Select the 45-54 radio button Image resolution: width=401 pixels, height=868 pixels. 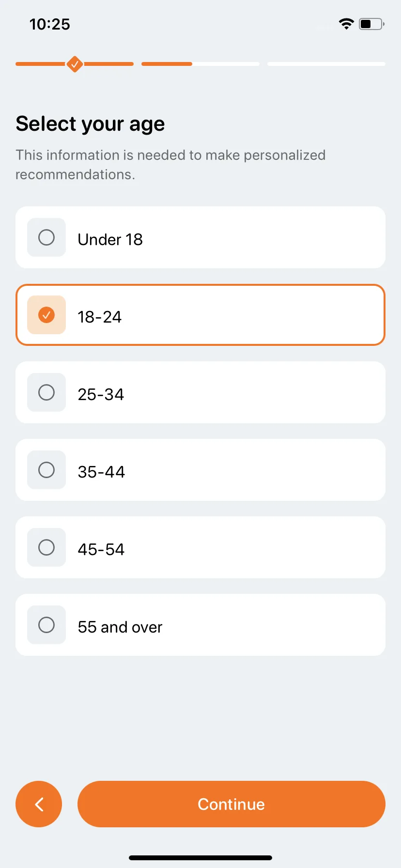(46, 547)
